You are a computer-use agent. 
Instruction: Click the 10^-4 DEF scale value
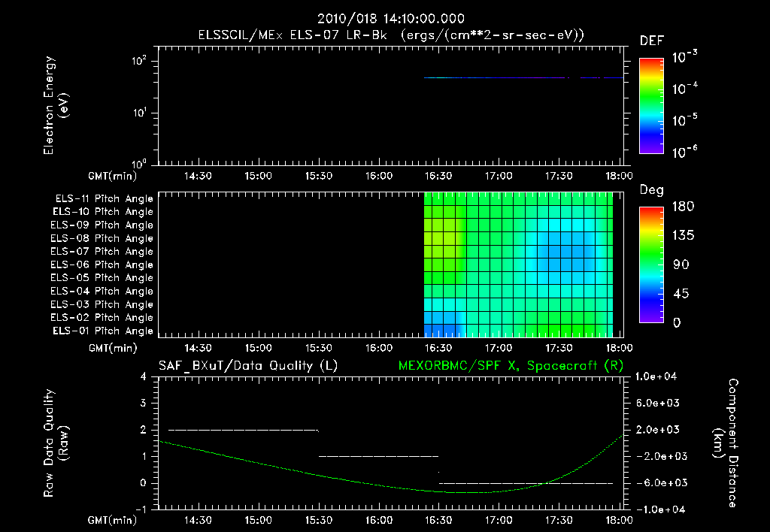click(684, 89)
